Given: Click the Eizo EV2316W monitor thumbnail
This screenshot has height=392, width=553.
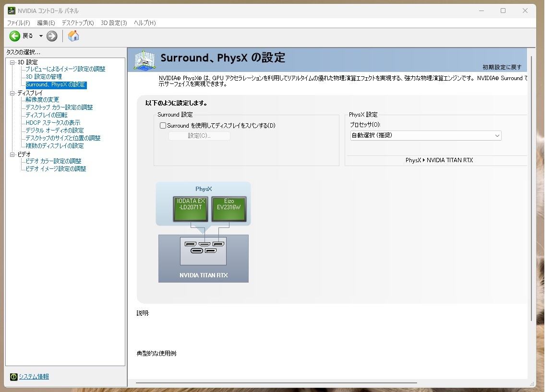Looking at the screenshot, I should 228,209.
